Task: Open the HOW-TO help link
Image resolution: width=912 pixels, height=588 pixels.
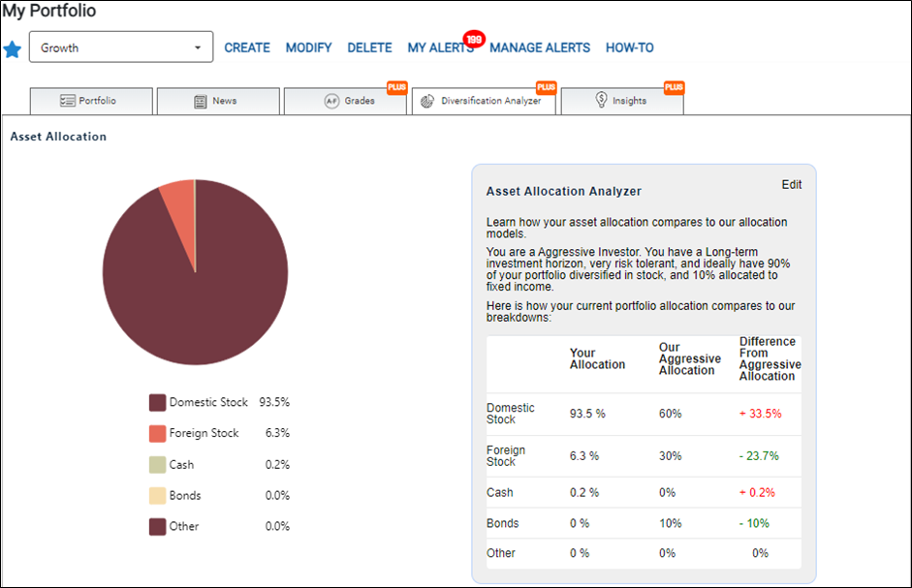Action: pos(630,47)
